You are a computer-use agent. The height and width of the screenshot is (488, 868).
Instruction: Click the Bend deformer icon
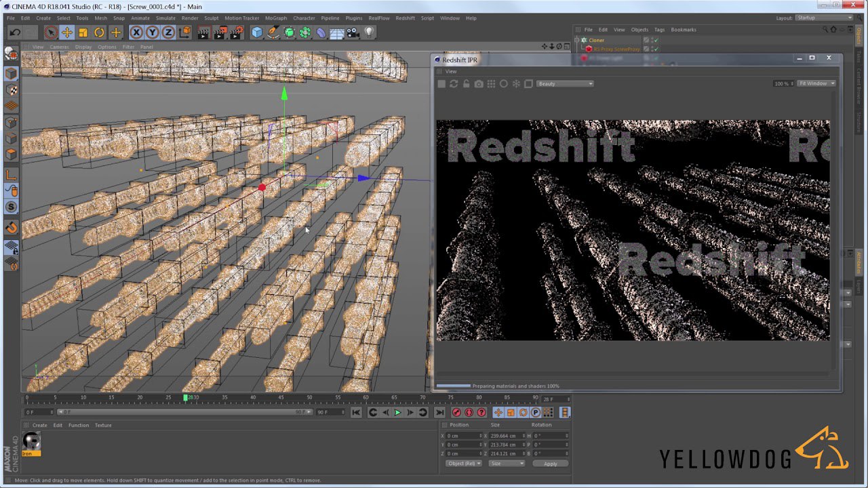click(321, 32)
